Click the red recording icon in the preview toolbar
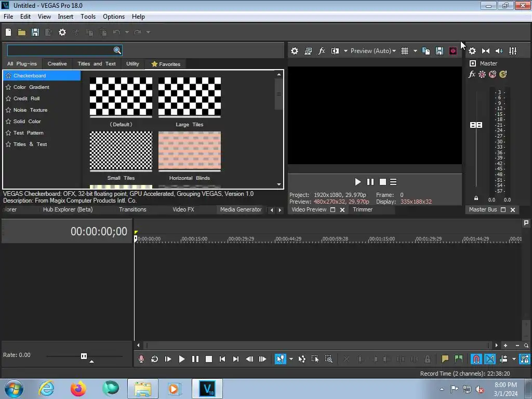 [x=453, y=51]
